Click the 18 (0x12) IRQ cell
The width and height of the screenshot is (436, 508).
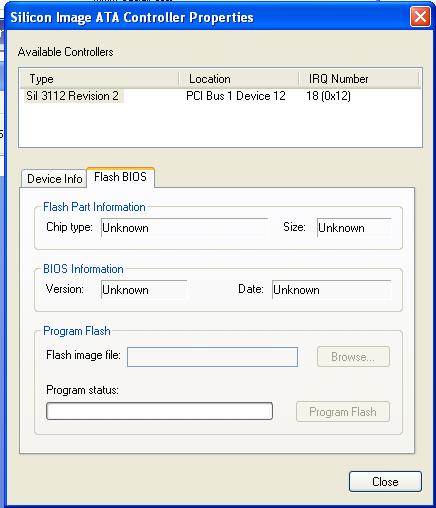point(328,96)
